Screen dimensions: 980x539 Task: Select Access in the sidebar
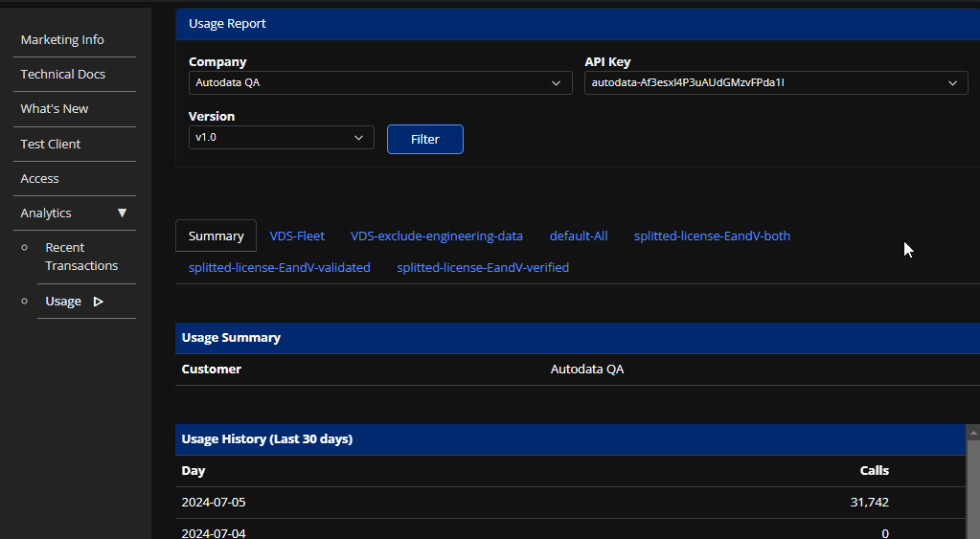39,179
